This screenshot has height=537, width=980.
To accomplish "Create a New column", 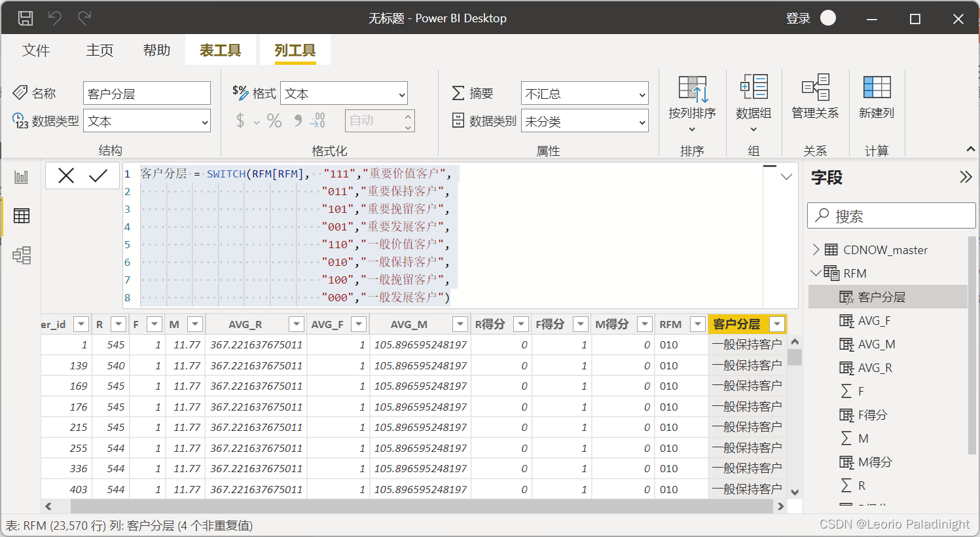I will click(x=877, y=97).
